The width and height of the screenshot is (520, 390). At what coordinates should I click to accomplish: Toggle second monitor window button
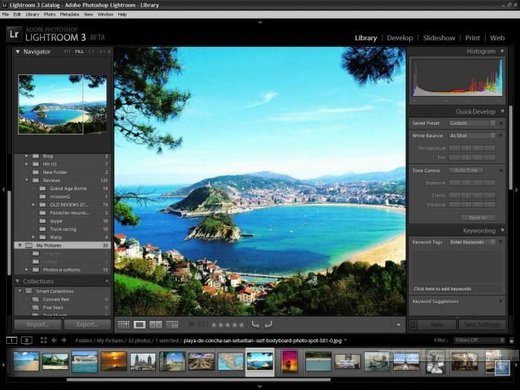pyautogui.click(x=27, y=340)
